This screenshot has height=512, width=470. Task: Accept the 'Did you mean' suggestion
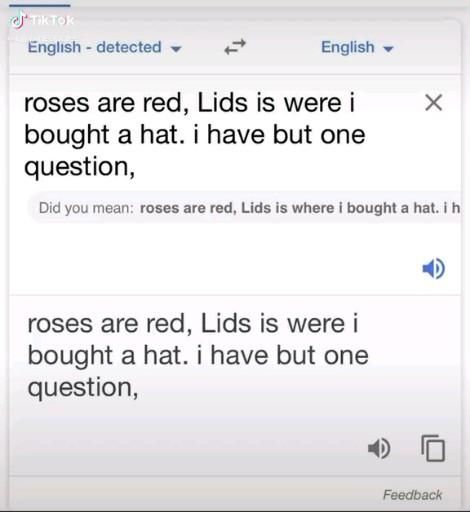(x=300, y=208)
